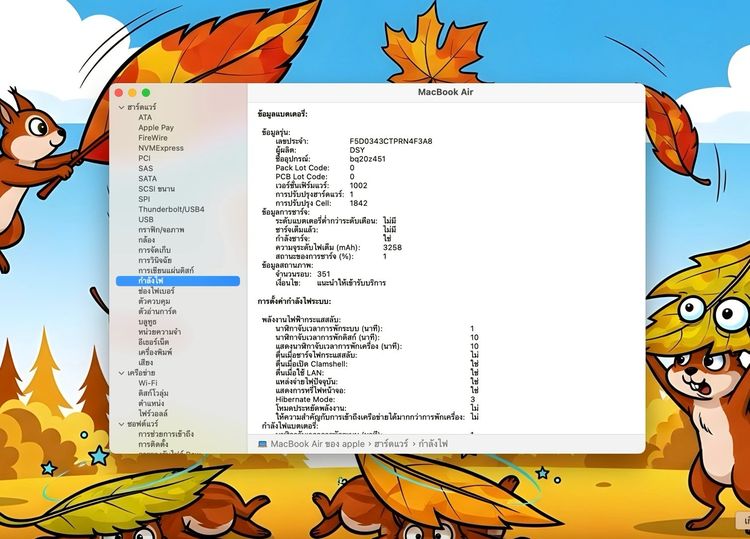Select Wi-Fi under เครือข่าย
The width and height of the screenshot is (750, 539).
[147, 383]
